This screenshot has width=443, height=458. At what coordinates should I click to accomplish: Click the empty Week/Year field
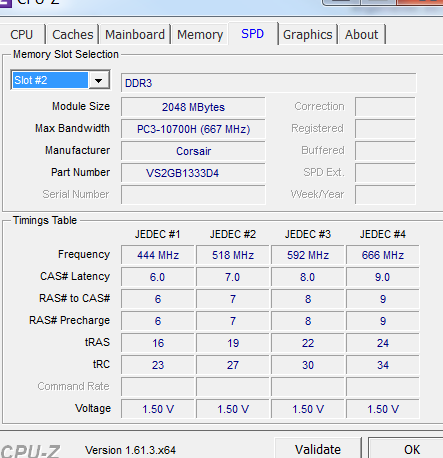385,195
